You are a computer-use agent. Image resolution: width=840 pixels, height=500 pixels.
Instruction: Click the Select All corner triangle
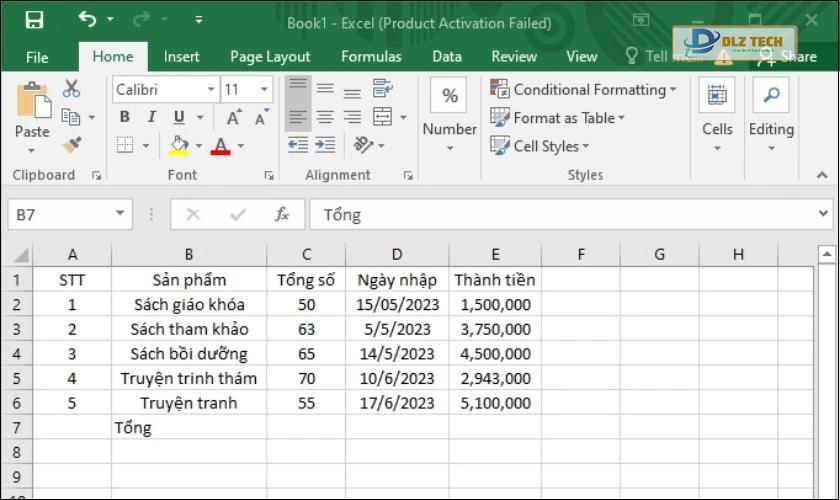[x=20, y=255]
